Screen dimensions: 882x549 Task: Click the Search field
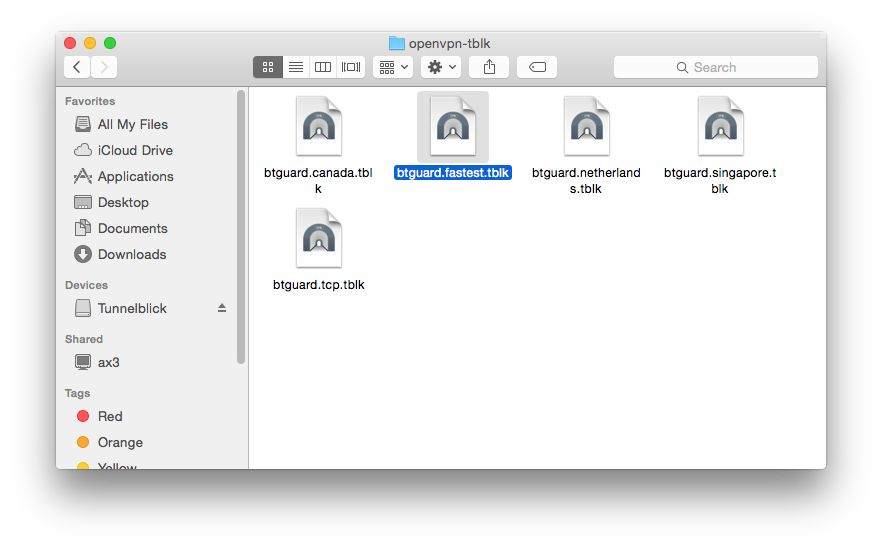(x=715, y=67)
